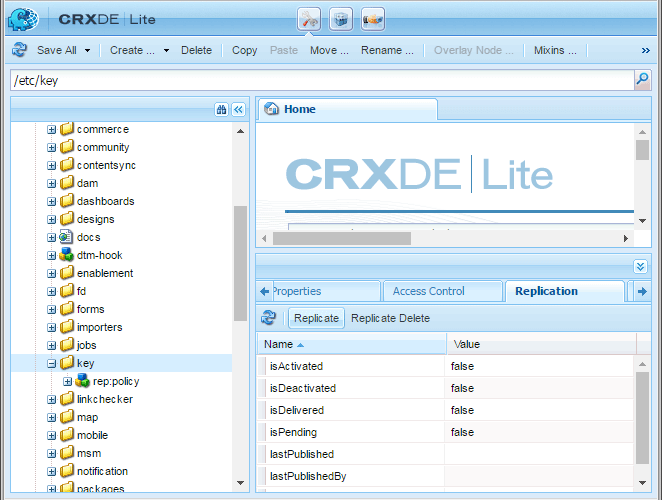662x500 pixels.
Task: Click the third header toolbar icon
Action: click(373, 19)
